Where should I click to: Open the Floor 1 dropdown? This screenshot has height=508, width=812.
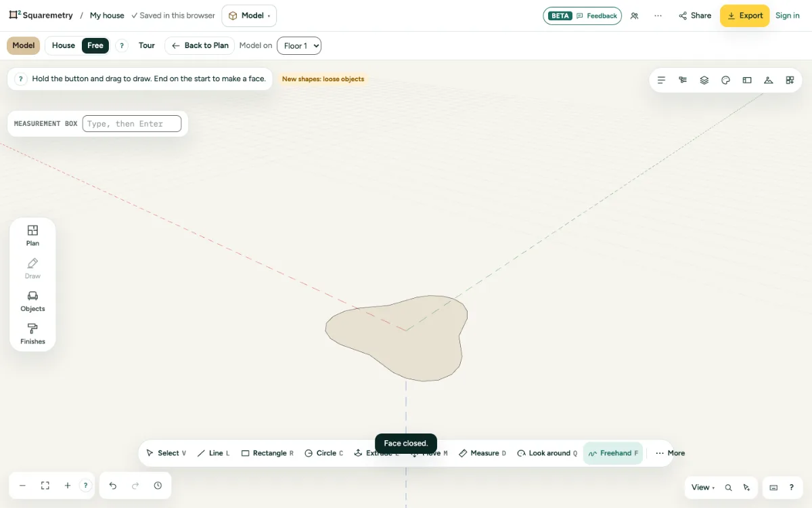click(299, 46)
